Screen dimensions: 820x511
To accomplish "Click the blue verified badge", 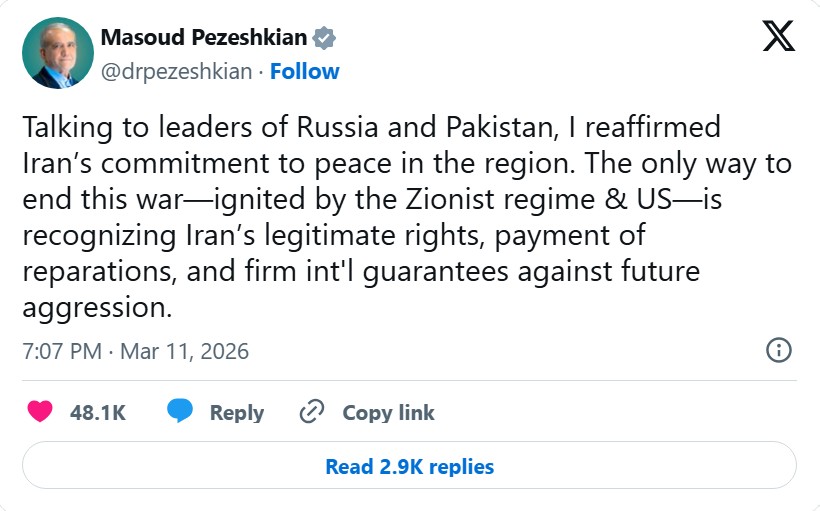I will 324,39.
